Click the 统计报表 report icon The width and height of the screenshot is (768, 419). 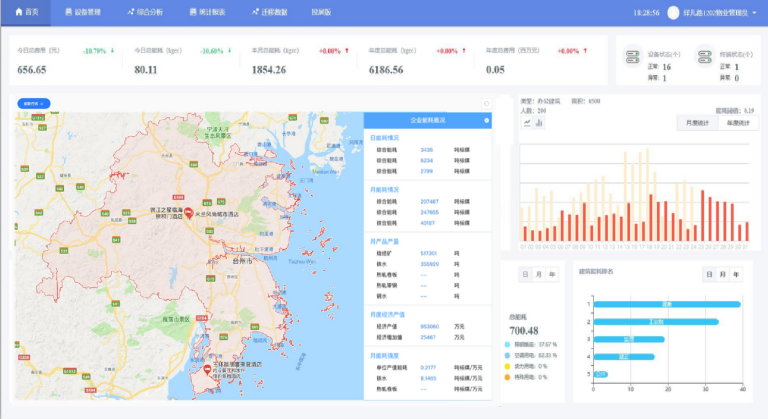click(193, 12)
